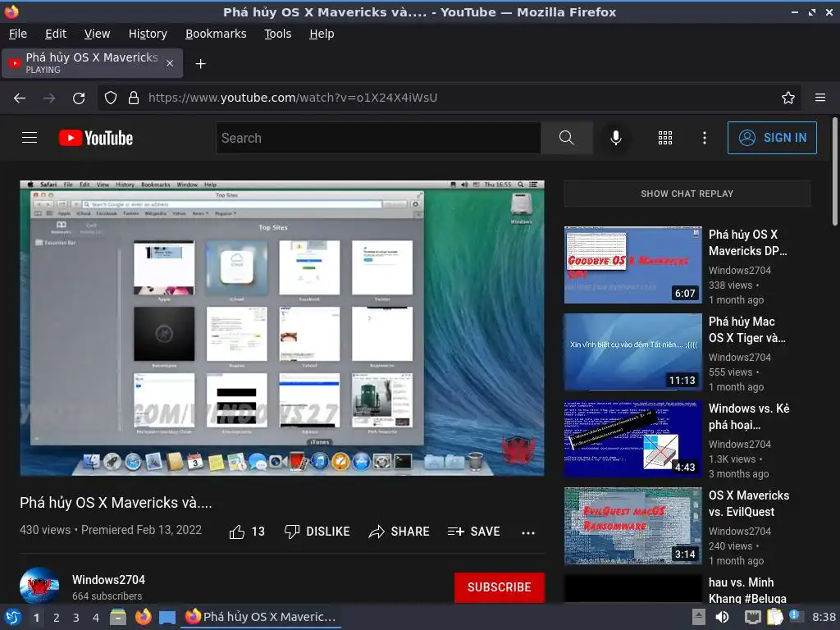Focus the YouTube search field

coord(378,138)
